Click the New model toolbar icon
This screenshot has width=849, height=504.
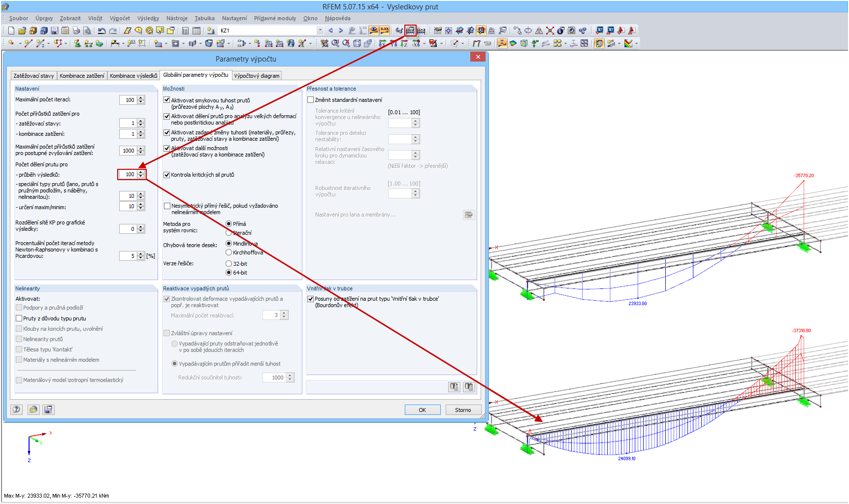11,31
